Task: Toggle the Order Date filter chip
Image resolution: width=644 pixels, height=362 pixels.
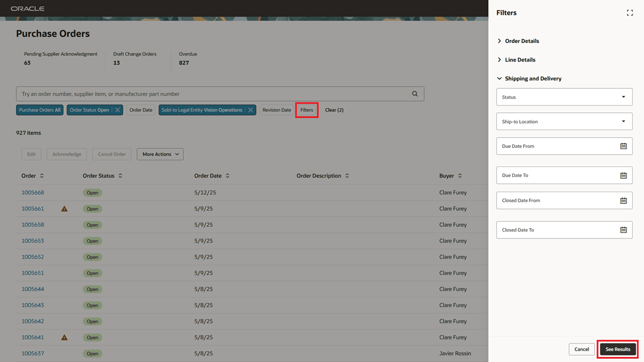Action: click(140, 109)
